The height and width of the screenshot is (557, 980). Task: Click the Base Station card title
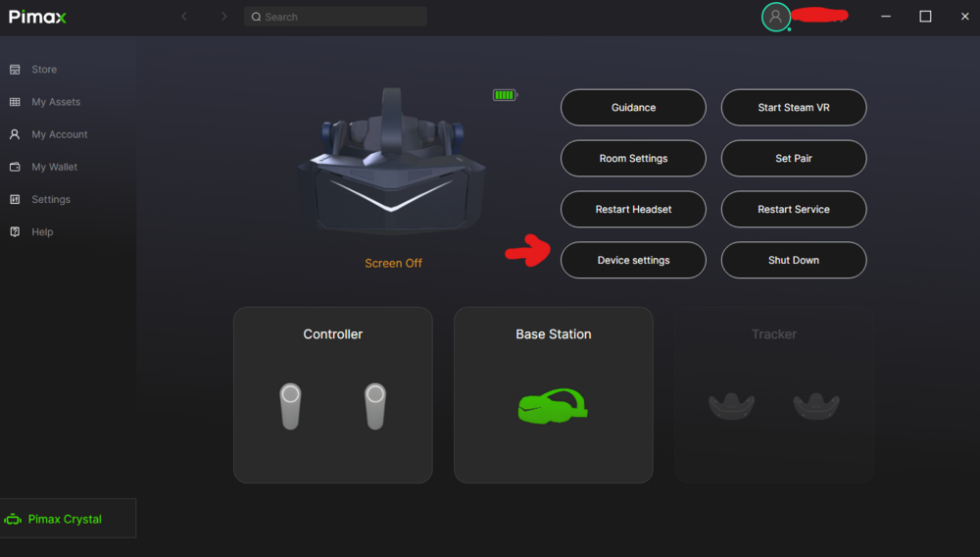[553, 334]
